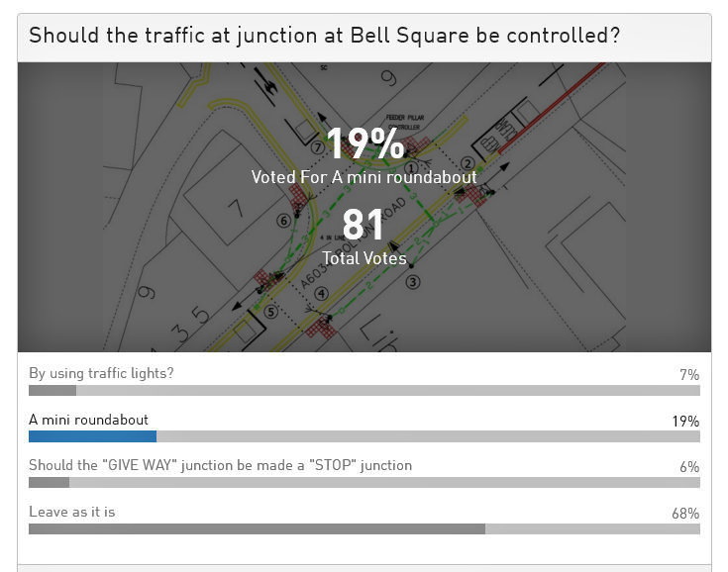Click the 'Total Votes' label
The image size is (728, 572).
click(364, 258)
